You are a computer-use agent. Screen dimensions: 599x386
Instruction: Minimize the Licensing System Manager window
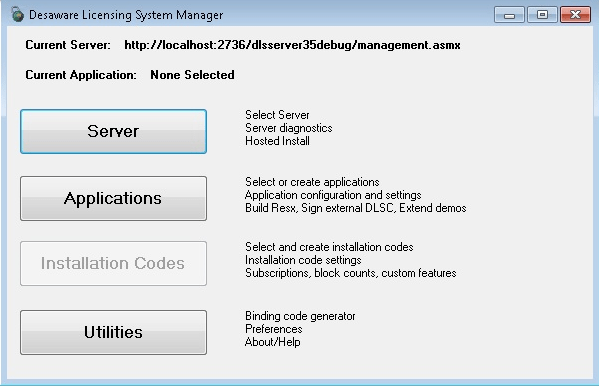pyautogui.click(x=509, y=15)
